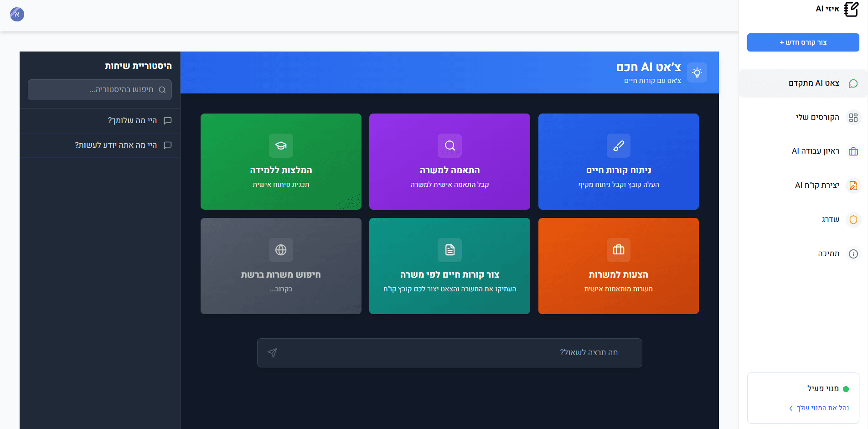Click the graduation cap icon for המלצות ללמידה
This screenshot has width=868, height=429.
[281, 145]
